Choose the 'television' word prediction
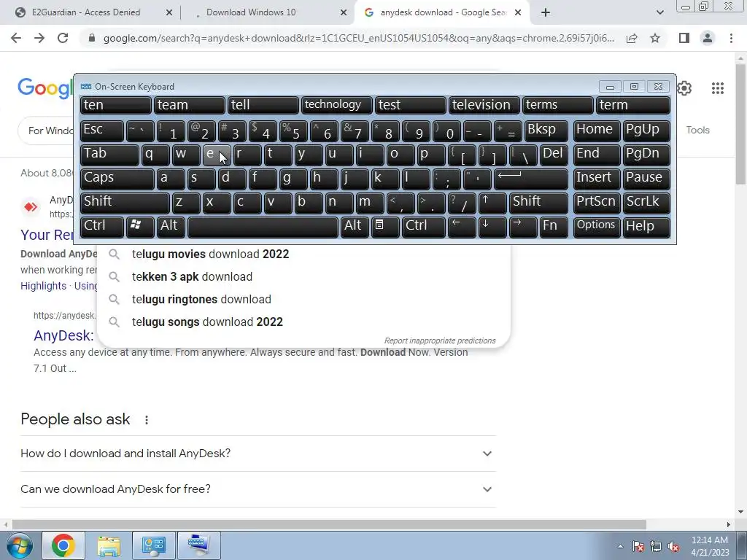This screenshot has width=747, height=560. tap(484, 105)
